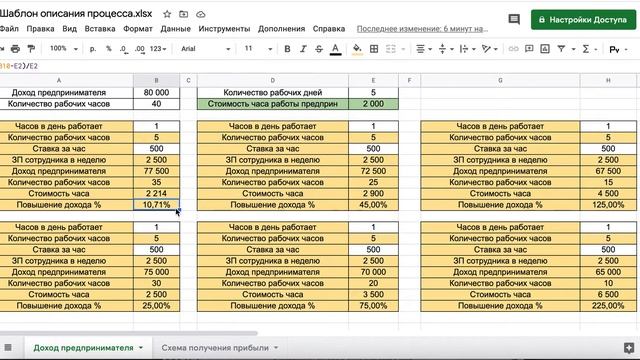Insert a comment from the toolbar
Viewport: 640px width, 360px height.
coord(529,49)
